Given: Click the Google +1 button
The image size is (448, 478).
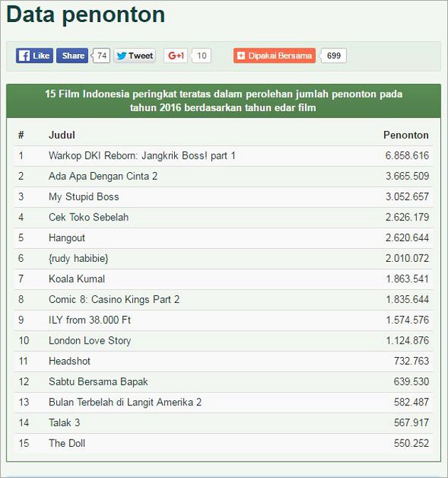Looking at the screenshot, I should tap(176, 55).
